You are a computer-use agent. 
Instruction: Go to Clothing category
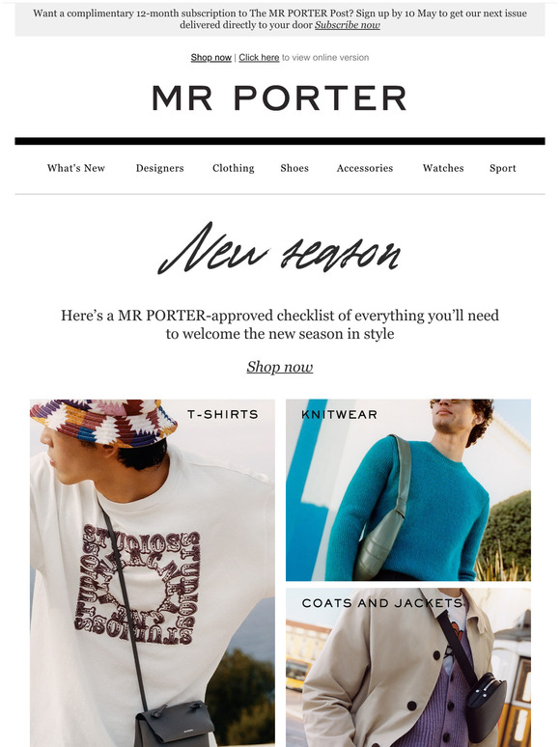pos(234,168)
